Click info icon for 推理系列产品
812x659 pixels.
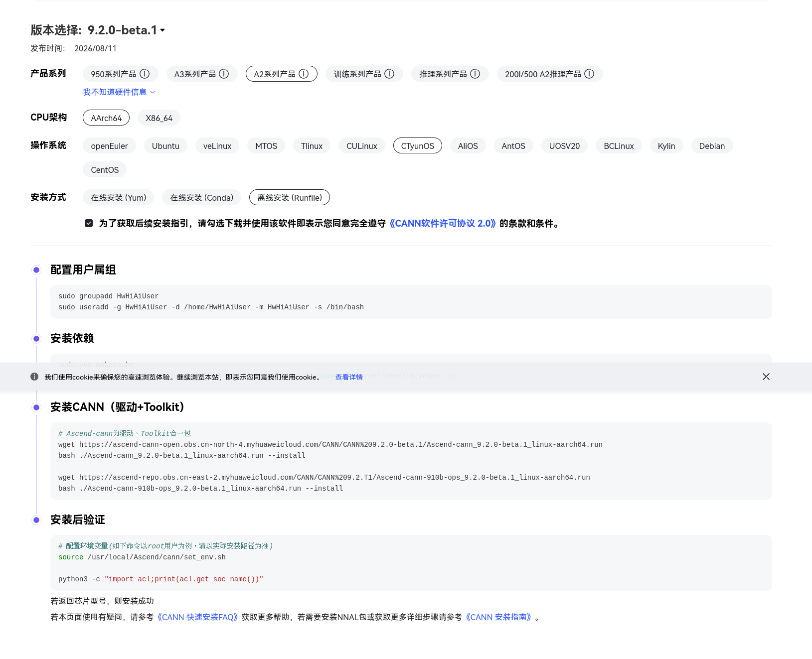(x=475, y=74)
